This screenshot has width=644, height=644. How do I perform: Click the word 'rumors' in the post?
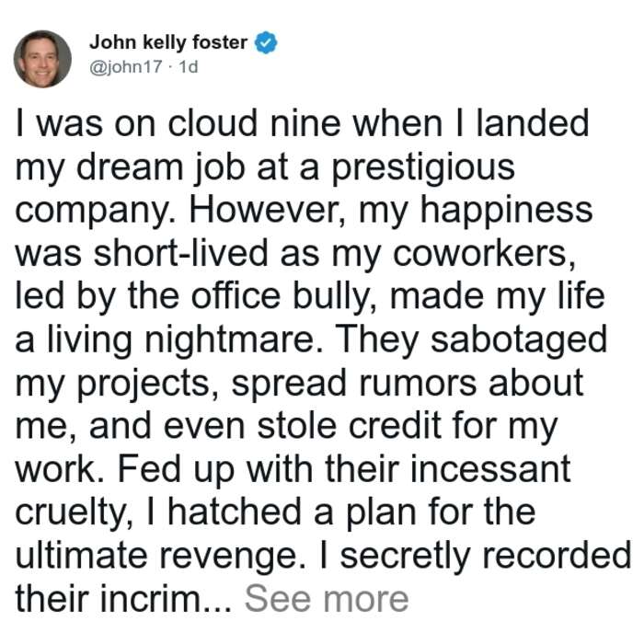tap(418, 385)
